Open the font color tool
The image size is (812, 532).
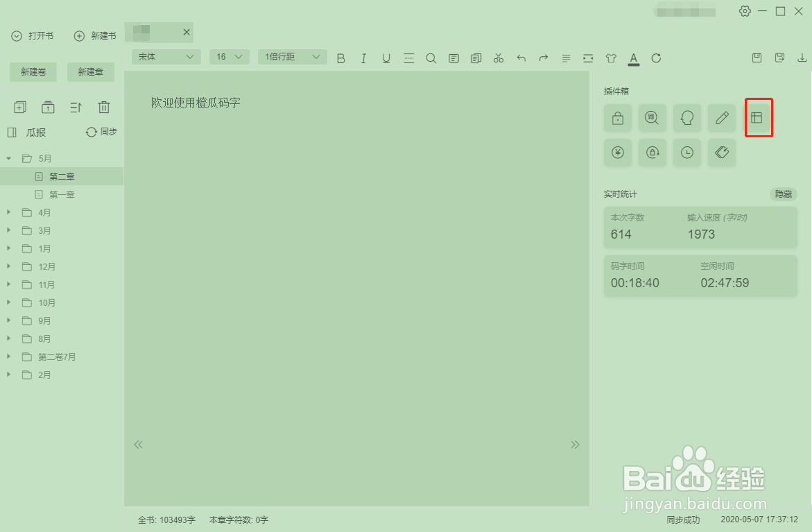[633, 58]
